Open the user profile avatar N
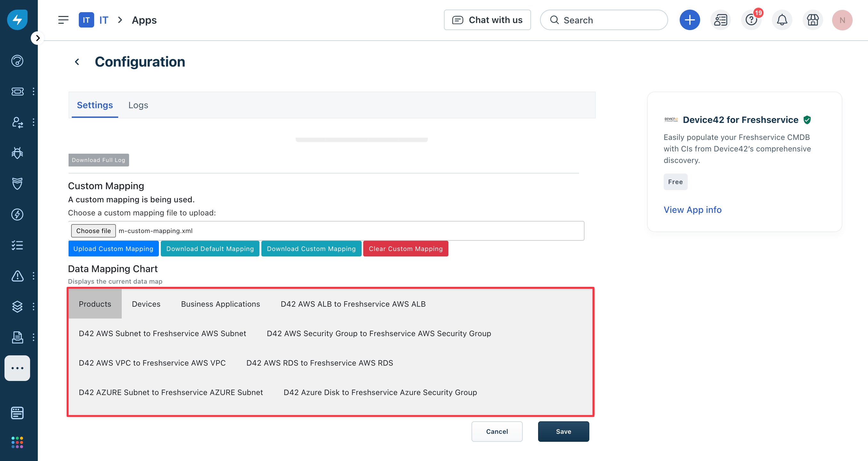The image size is (868, 461). [x=842, y=20]
